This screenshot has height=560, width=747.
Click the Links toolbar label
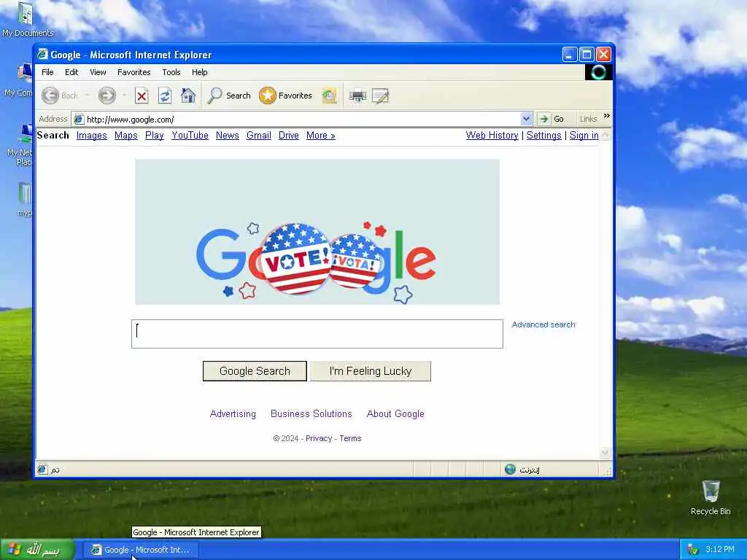(589, 119)
